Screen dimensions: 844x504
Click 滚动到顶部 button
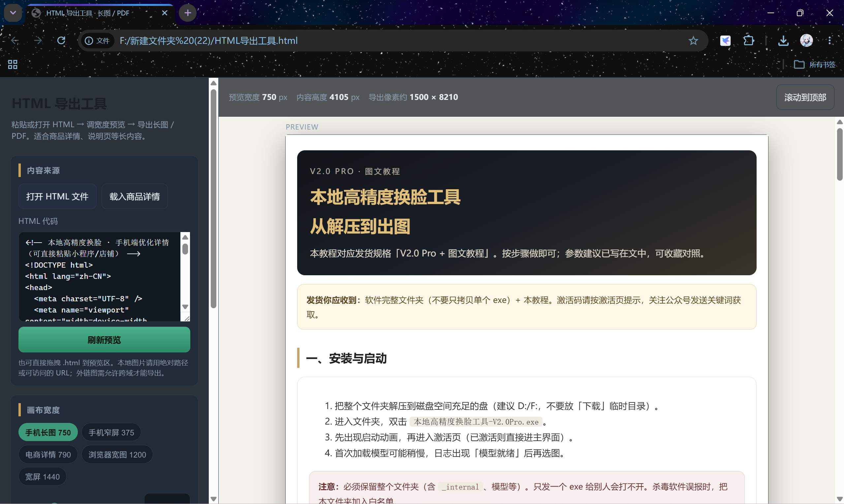tap(805, 98)
